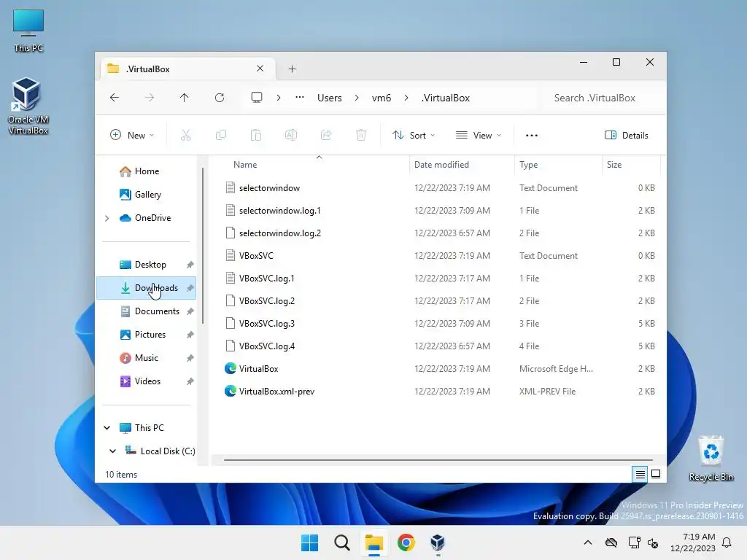The height and width of the screenshot is (560, 747).
Task: Open notifications bell in taskbar
Action: point(727,542)
